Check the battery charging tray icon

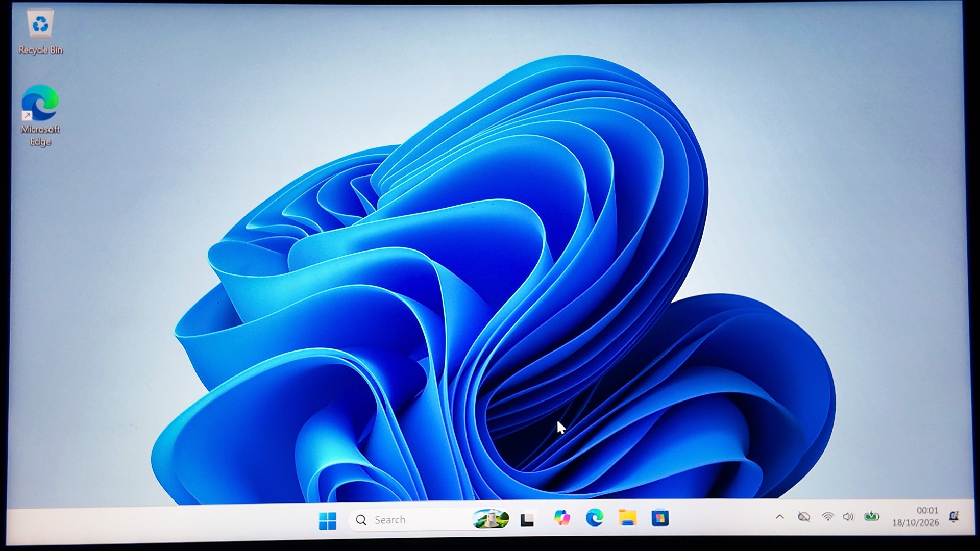click(x=872, y=516)
